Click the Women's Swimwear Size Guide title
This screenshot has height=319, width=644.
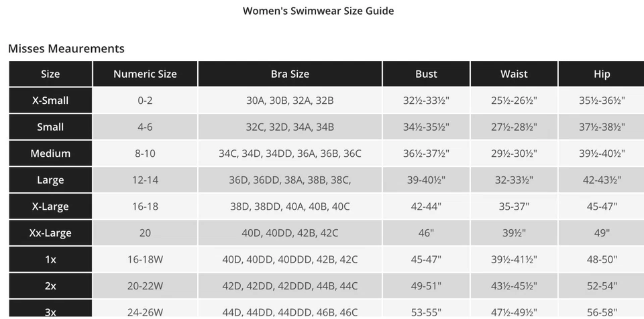[318, 11]
